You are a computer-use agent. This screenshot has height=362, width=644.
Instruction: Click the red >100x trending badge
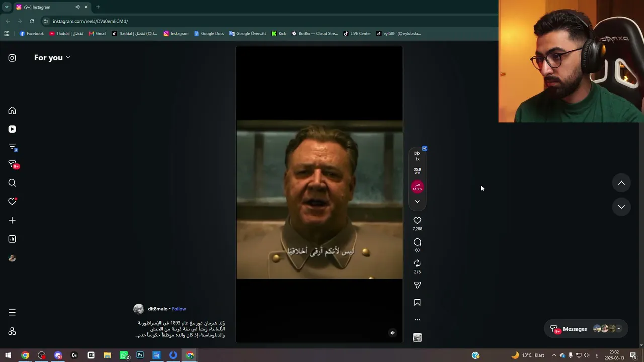click(417, 187)
